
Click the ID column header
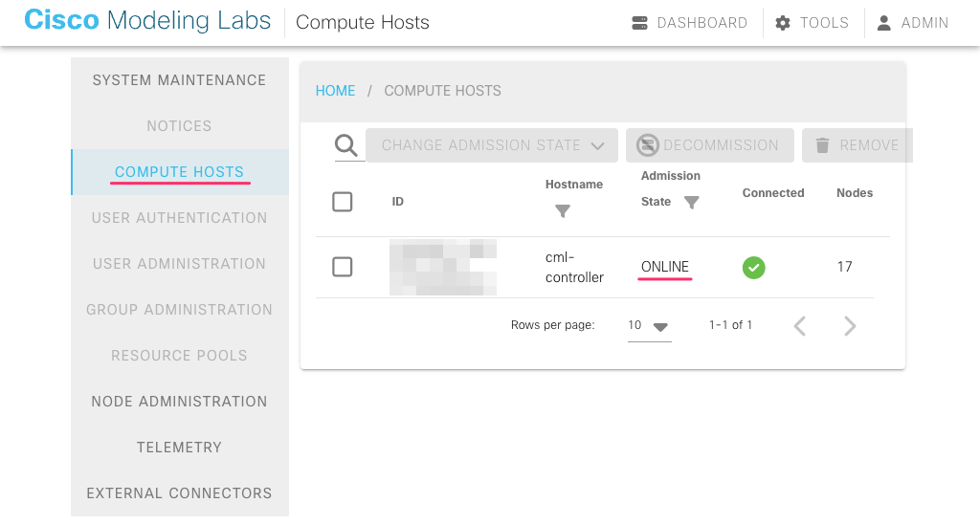point(397,202)
